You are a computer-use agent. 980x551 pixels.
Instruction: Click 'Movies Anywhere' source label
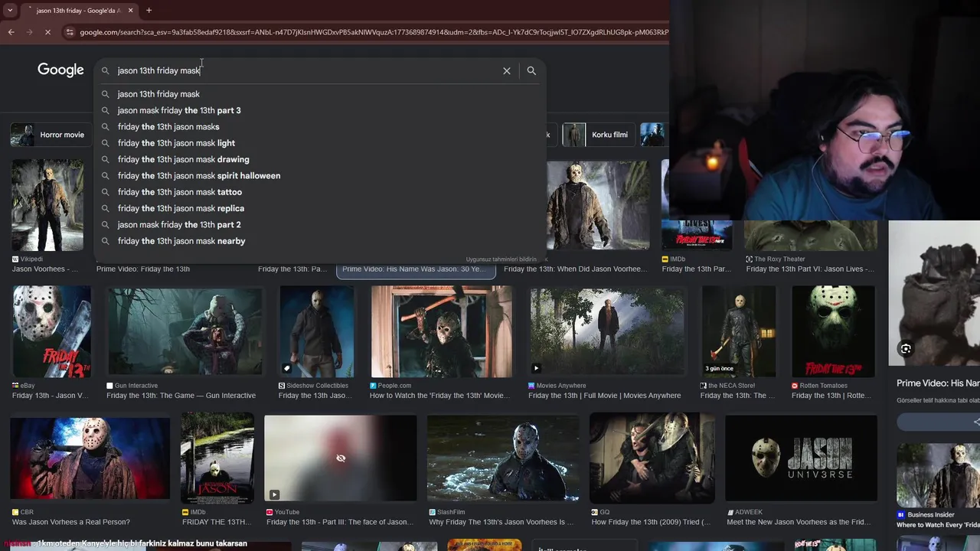(561, 386)
